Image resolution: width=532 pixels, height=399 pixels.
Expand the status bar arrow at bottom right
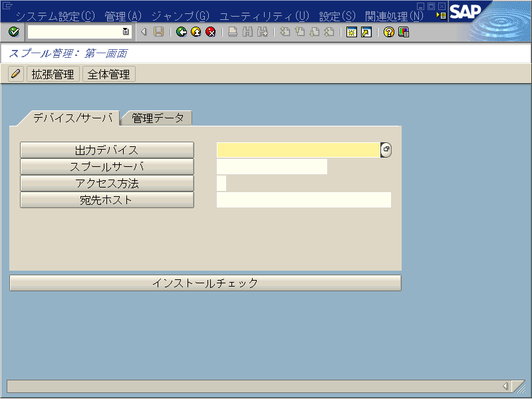505,386
